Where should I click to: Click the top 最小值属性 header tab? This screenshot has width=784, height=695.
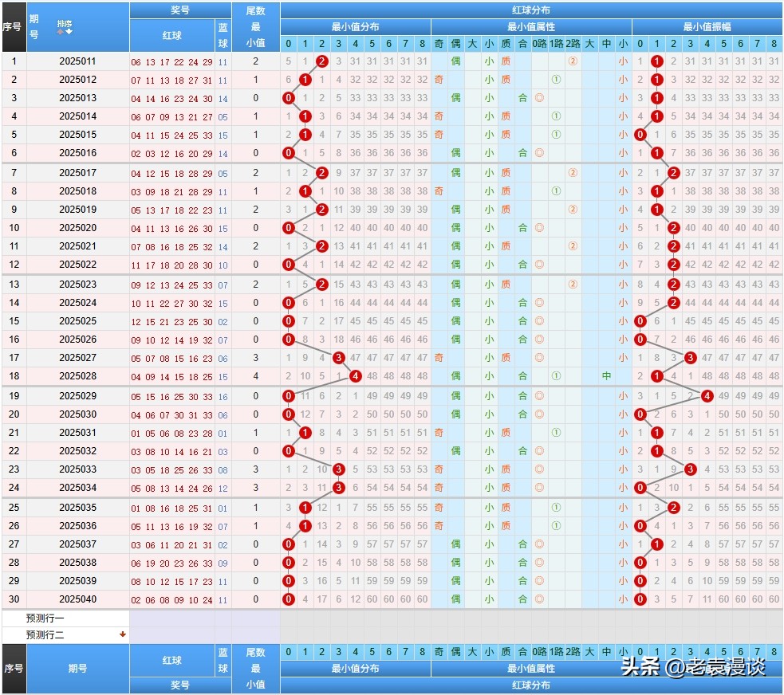530,26
